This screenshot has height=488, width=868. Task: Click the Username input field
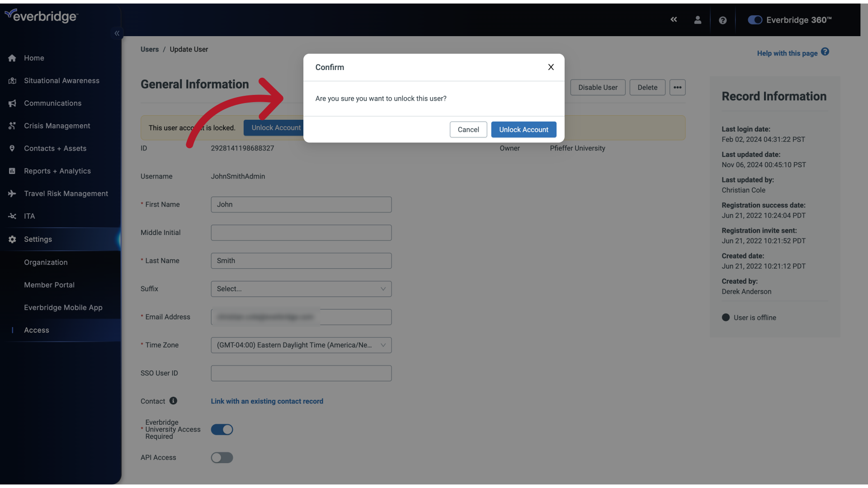pyautogui.click(x=238, y=176)
